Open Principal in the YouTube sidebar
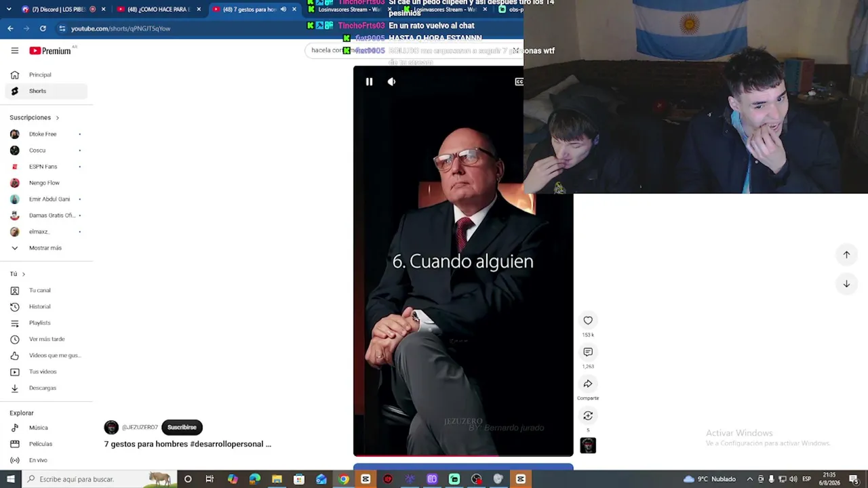The height and width of the screenshot is (488, 868). [x=46, y=75]
